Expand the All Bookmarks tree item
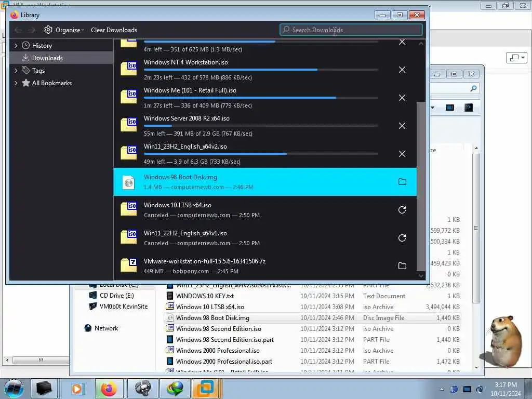The width and height of the screenshot is (532, 399). (x=16, y=83)
